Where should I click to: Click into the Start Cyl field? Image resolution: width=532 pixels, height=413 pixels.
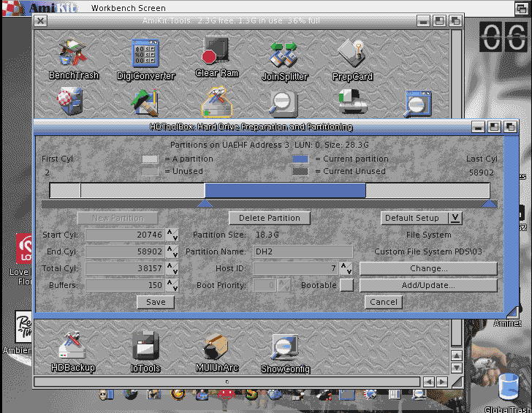point(125,235)
